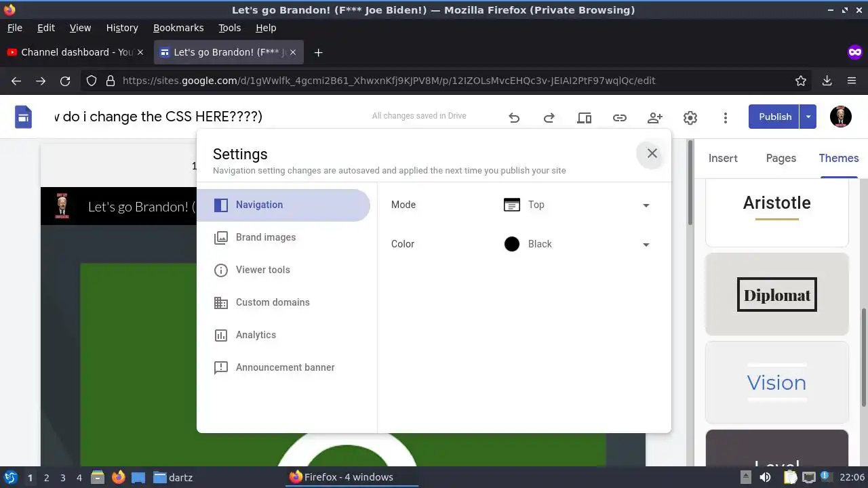Image resolution: width=868 pixels, height=488 pixels.
Task: Click the site title input field
Action: [x=159, y=117]
